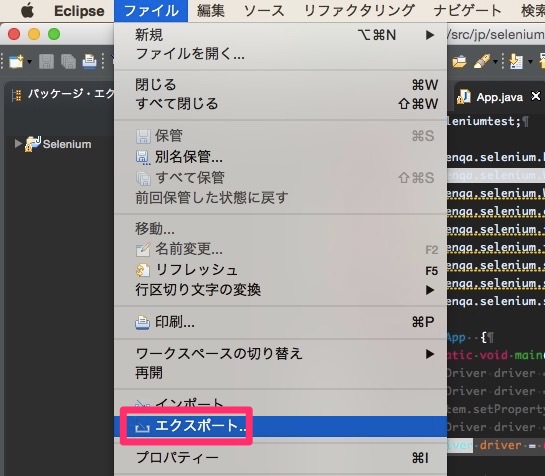545x476 pixels.
Task: Expand 行区切り文字の変換 submenu arrow
Action: 430,290
